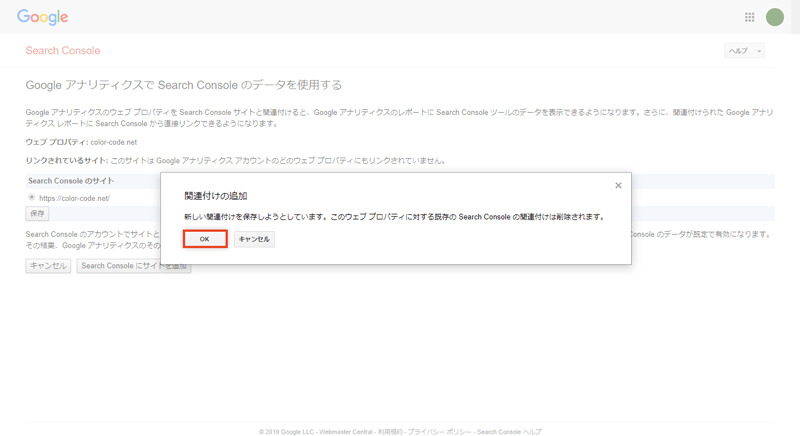Open 利用規約 footer link
This screenshot has height=436, width=800.
[390, 432]
